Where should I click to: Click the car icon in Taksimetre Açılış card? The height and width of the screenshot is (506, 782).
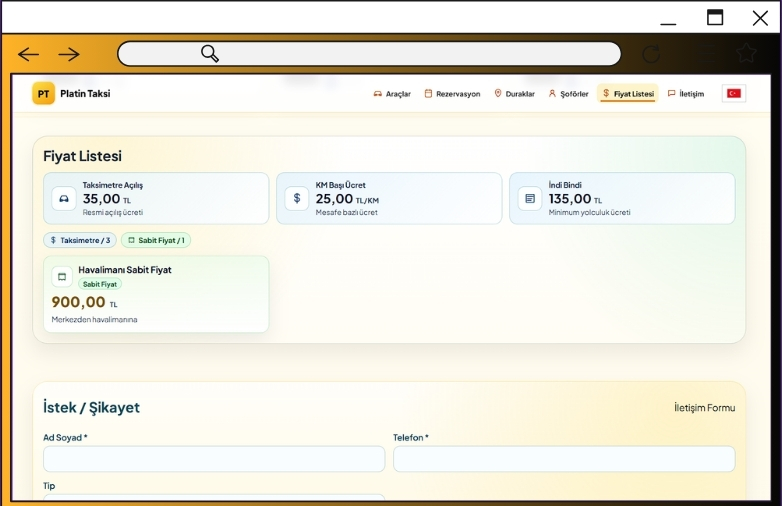[x=64, y=198]
